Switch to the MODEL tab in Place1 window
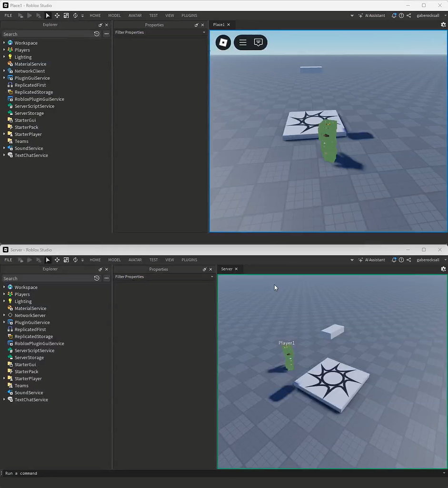 point(114,16)
